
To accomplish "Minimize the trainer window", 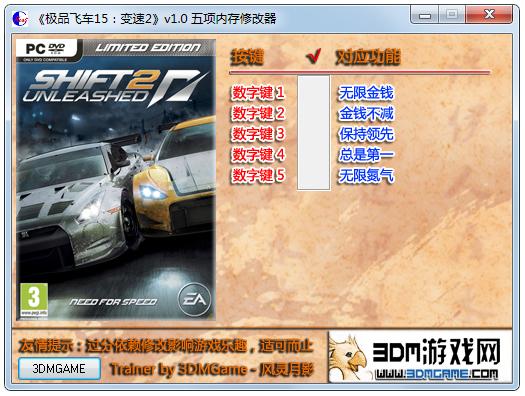I will pyautogui.click(x=425, y=15).
